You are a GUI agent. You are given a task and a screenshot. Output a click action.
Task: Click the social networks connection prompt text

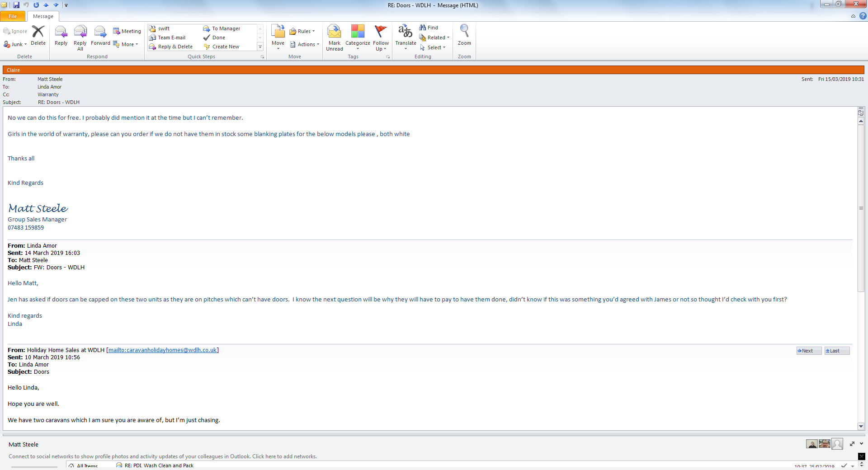tap(163, 456)
